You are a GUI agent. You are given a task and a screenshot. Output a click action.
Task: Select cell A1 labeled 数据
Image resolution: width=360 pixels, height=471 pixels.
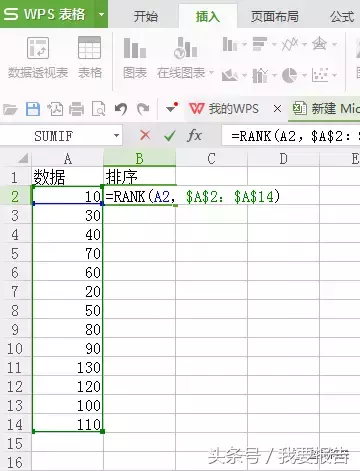coord(68,177)
